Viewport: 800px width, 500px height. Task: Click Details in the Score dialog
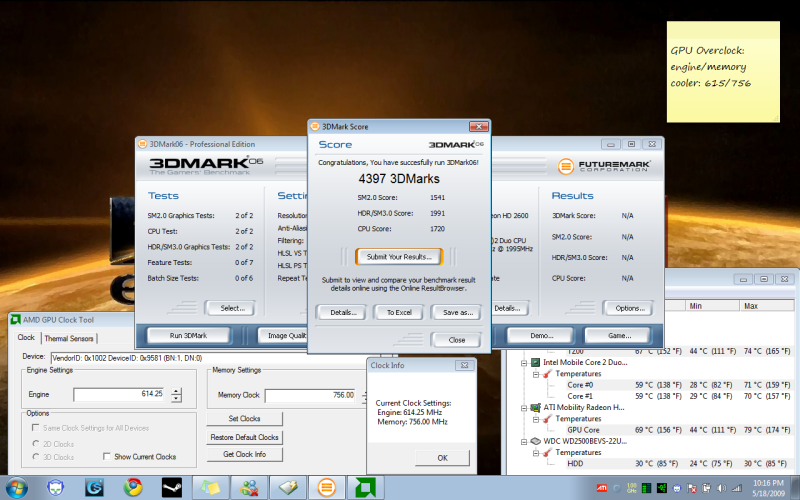[341, 312]
